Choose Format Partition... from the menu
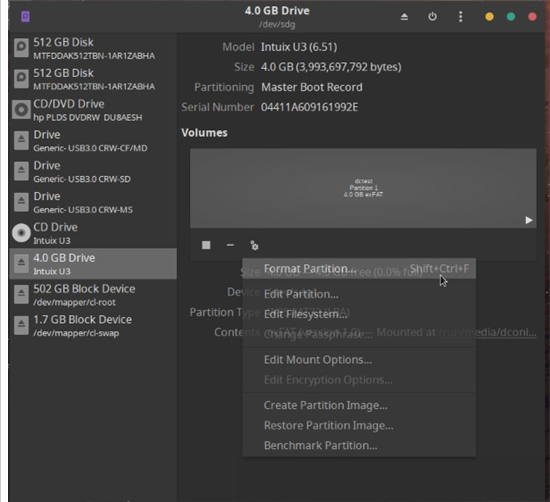 tap(359, 269)
